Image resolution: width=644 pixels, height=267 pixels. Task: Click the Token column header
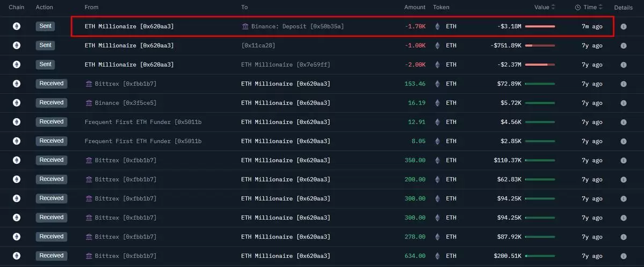441,8
